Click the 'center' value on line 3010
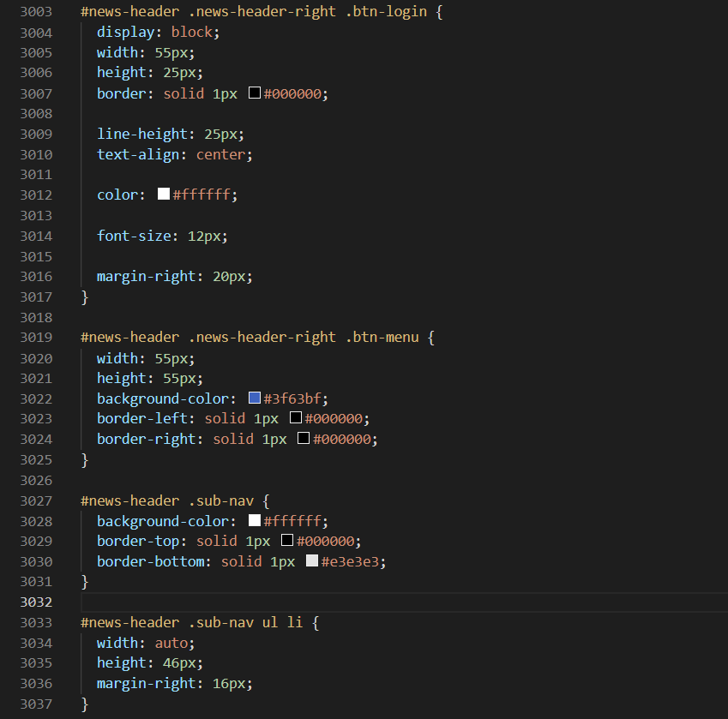 click(x=220, y=154)
